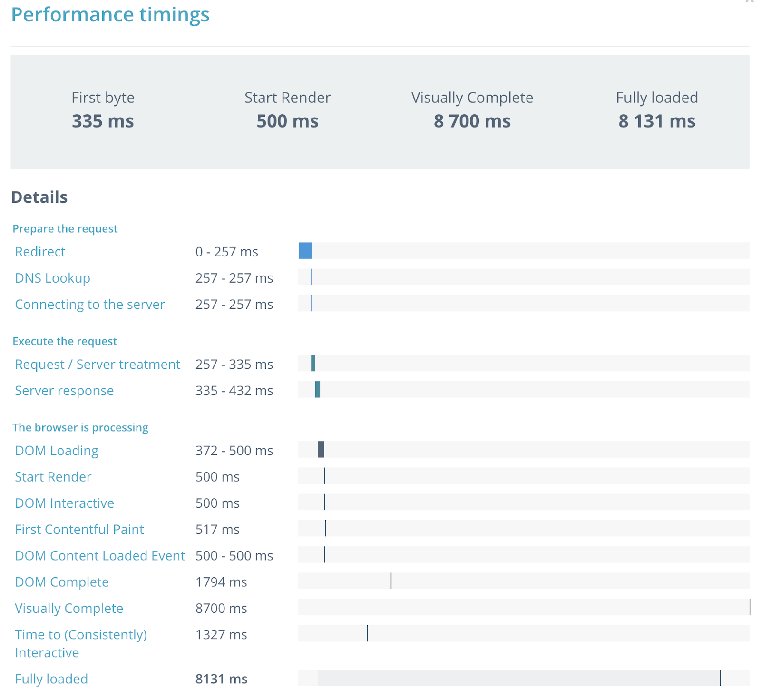Click the 8 700 ms summary value
The image size is (761, 700).
click(472, 121)
